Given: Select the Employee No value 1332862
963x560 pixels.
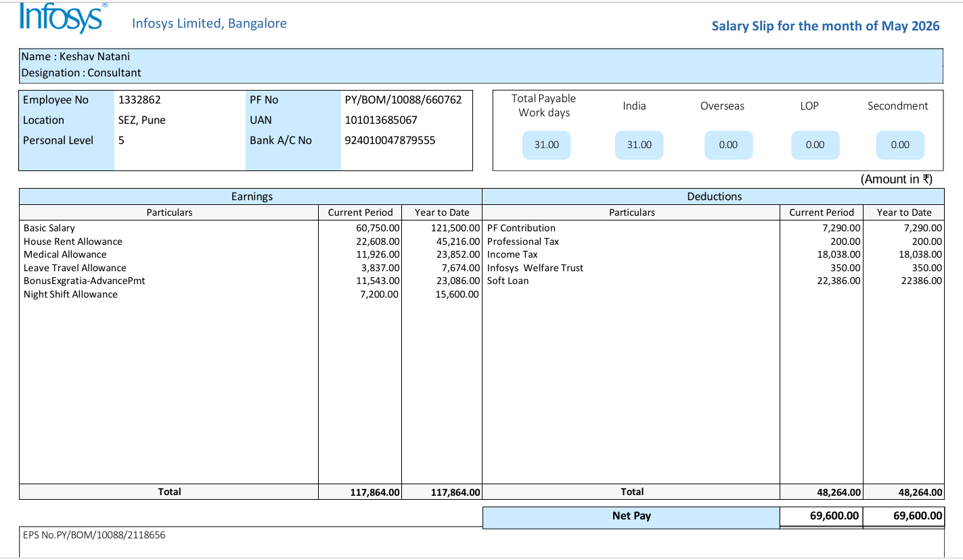Looking at the screenshot, I should click(139, 99).
